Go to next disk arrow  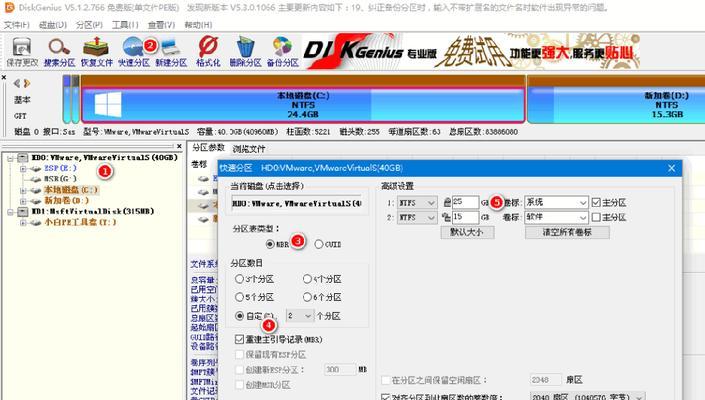coord(27,83)
